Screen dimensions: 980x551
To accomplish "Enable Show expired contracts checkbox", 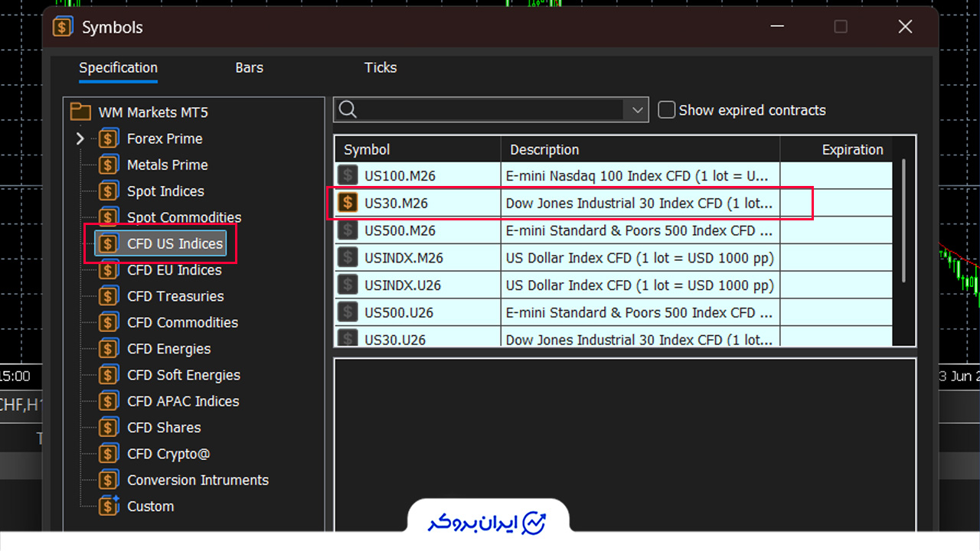I will click(x=667, y=109).
